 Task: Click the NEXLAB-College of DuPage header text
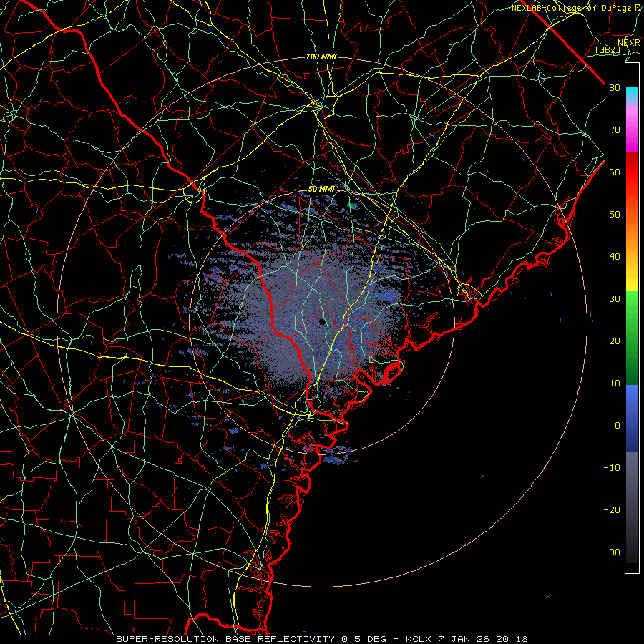[x=570, y=8]
